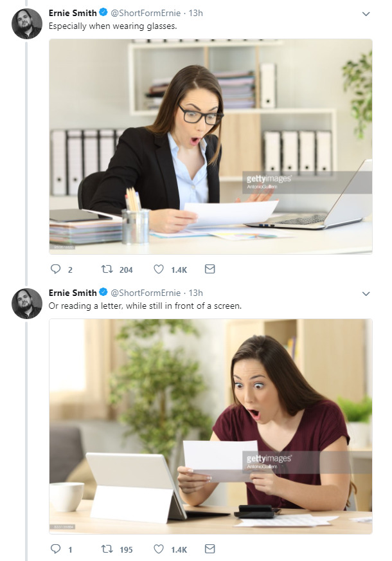Share 'reading a letter' tweet via message
The height and width of the screenshot is (561, 392).
coord(209,549)
